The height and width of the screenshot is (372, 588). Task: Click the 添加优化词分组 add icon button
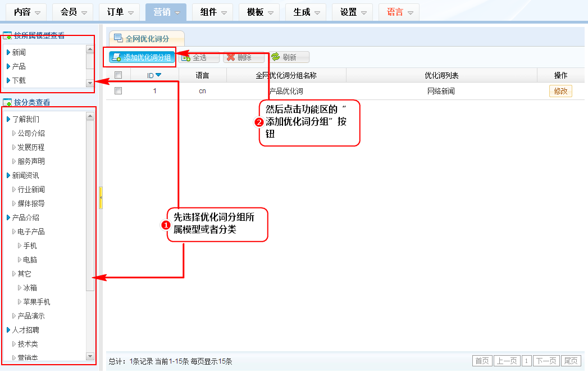pos(116,57)
